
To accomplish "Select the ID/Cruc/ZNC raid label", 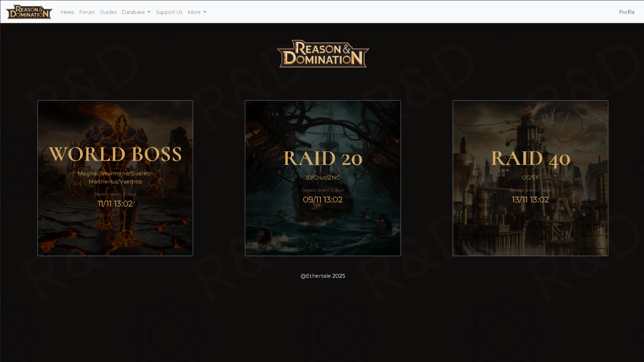I will (323, 177).
